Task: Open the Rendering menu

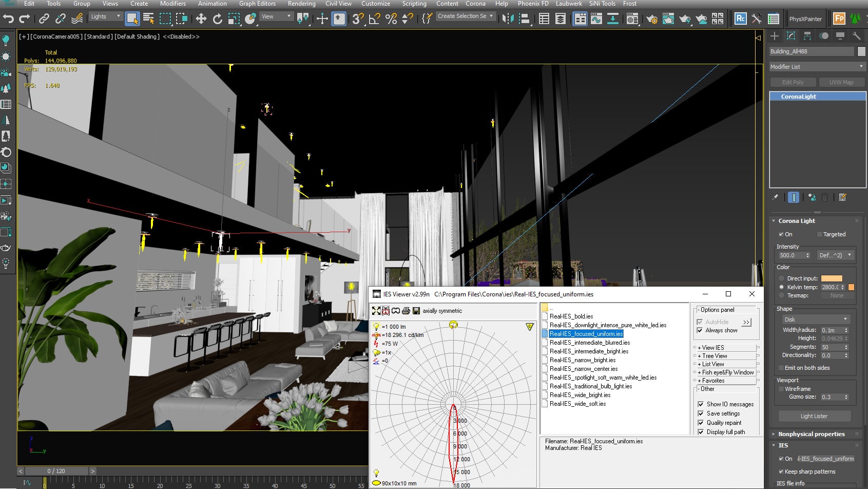Action: point(301,4)
